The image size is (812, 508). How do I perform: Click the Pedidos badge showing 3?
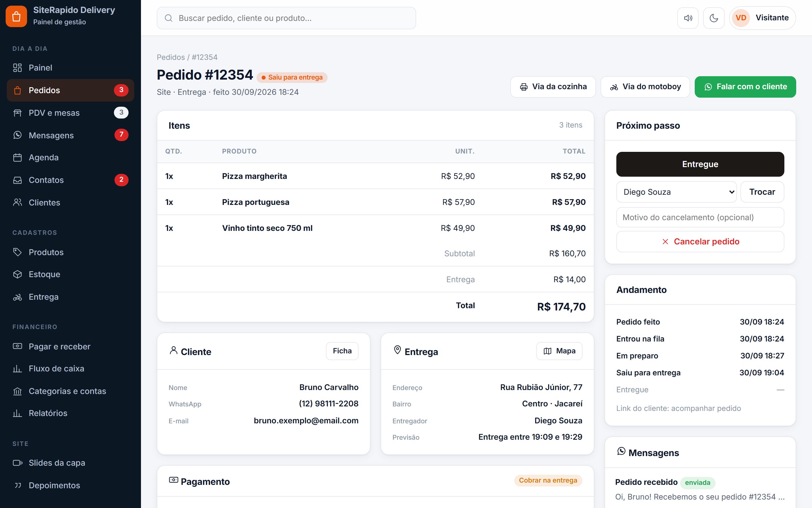pyautogui.click(x=121, y=90)
